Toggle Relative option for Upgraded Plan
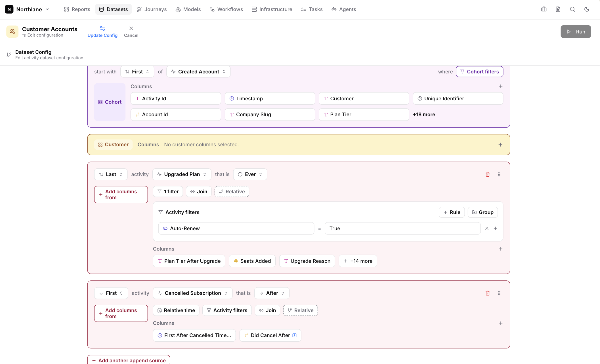 (232, 192)
